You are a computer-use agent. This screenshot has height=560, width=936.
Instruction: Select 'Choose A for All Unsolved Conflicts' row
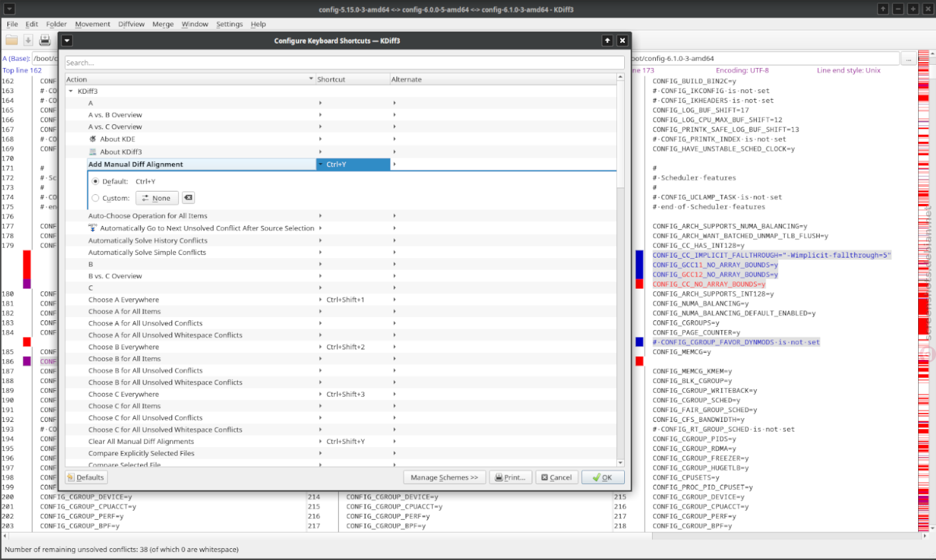point(340,324)
